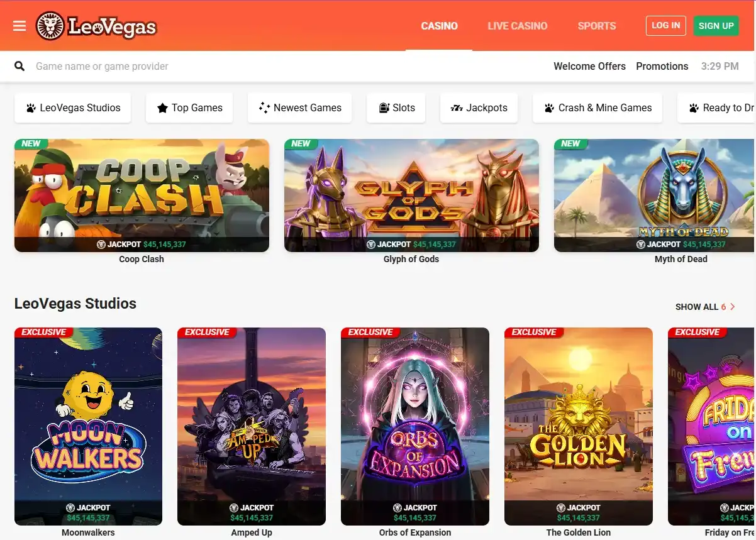Open the Slots category chip
Image resolution: width=756 pixels, height=540 pixels.
(x=396, y=107)
